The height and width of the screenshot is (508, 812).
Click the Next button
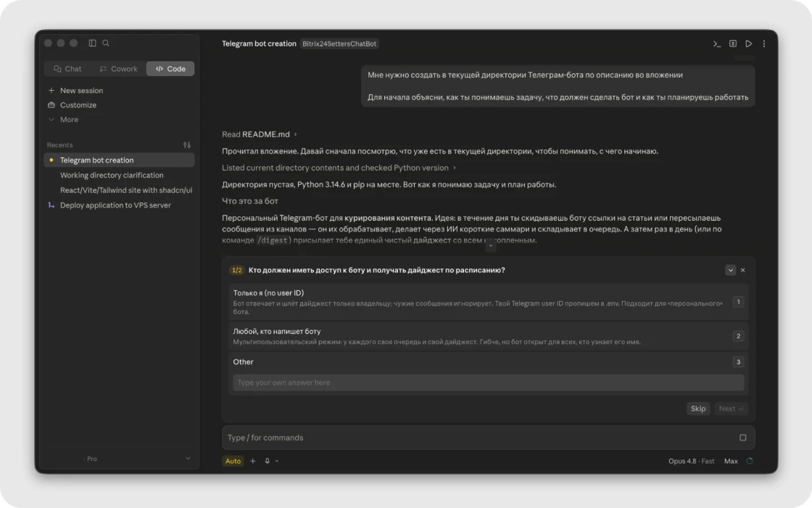click(x=731, y=409)
